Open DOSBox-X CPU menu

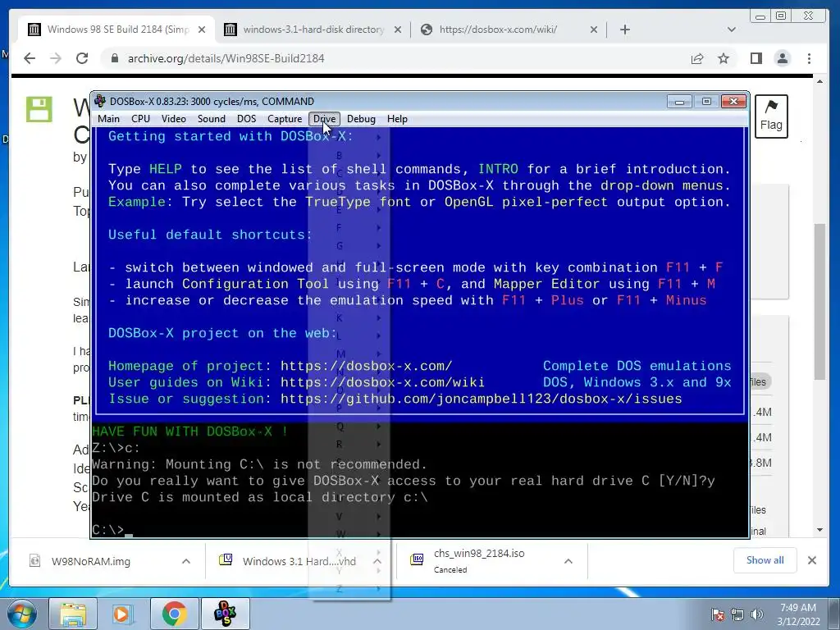pos(140,119)
